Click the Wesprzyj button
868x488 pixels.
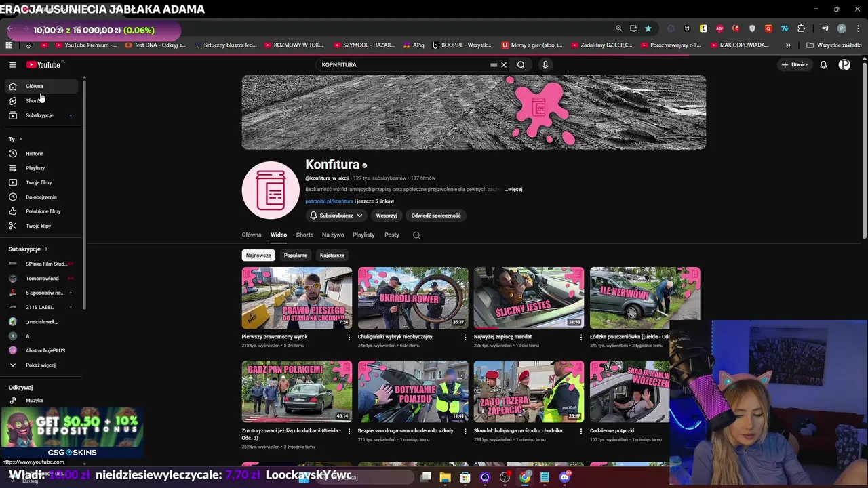coord(387,216)
